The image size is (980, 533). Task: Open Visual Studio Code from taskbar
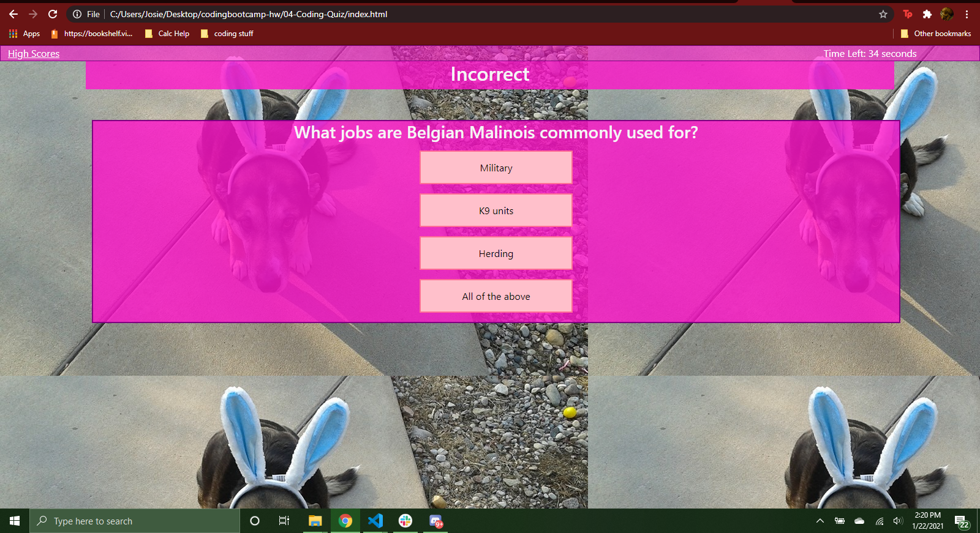pyautogui.click(x=375, y=521)
